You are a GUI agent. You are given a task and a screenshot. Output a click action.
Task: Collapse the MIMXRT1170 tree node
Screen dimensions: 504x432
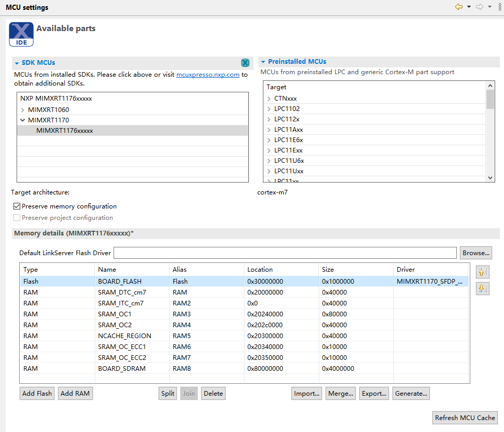[x=22, y=120]
